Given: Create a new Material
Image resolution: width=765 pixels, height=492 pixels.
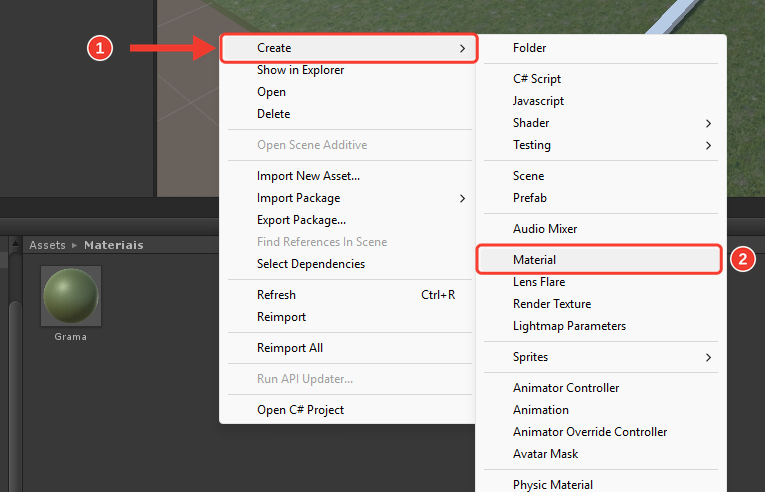Looking at the screenshot, I should (x=599, y=260).
